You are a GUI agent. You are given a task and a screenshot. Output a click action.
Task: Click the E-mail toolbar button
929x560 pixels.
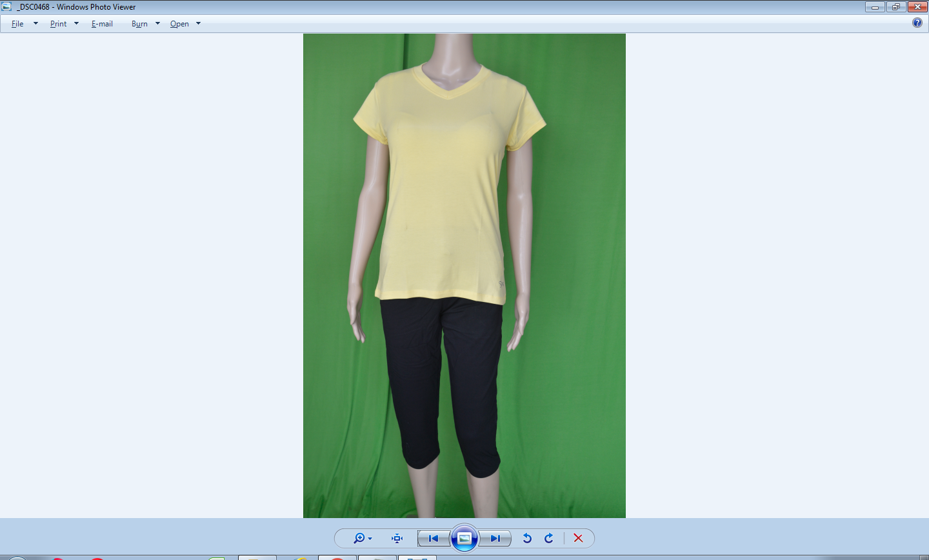tap(102, 24)
